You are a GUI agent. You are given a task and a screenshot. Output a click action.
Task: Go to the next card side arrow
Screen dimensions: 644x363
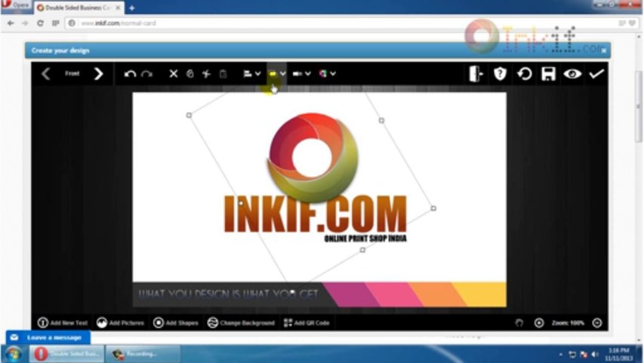coord(98,74)
